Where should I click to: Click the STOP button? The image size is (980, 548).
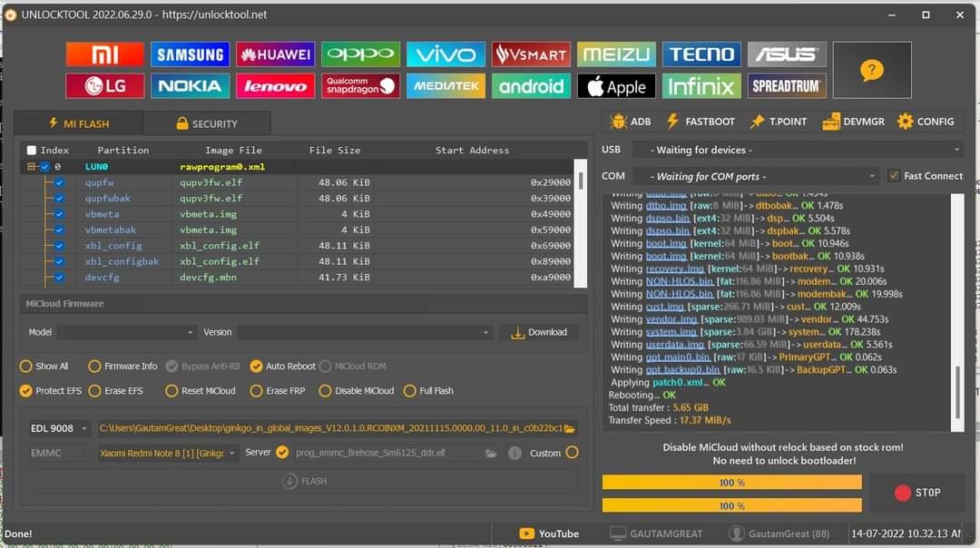click(916, 493)
